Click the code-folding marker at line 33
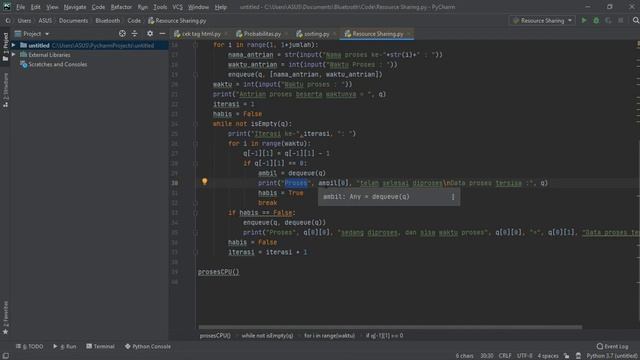Viewport: 640px width, 360px height. pos(196,213)
